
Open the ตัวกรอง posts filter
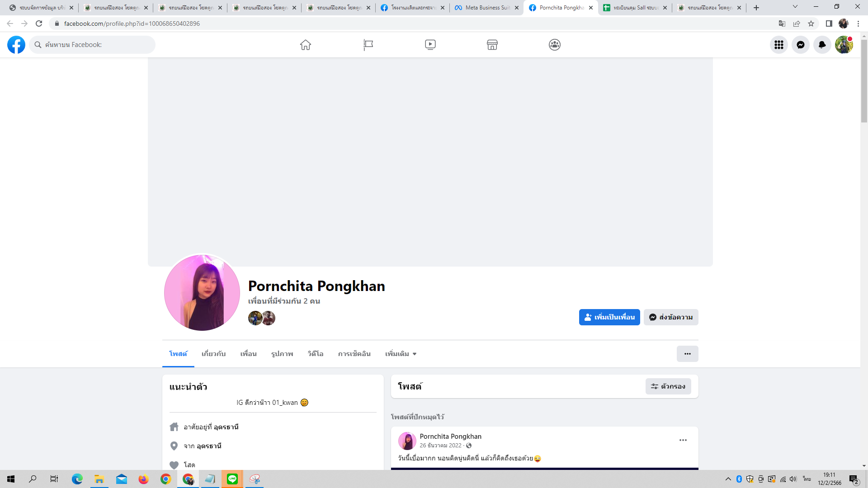[668, 386]
